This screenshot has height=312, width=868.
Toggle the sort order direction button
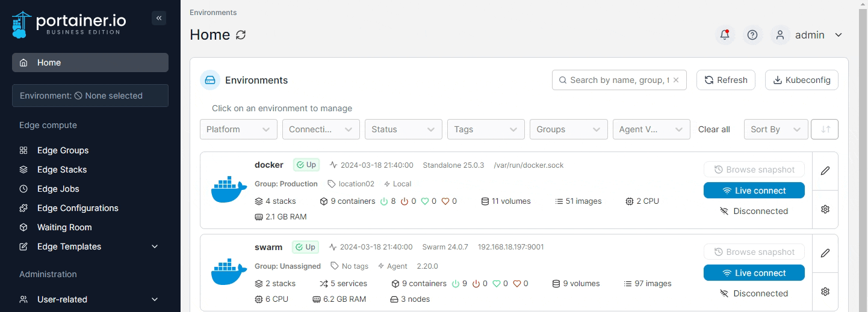[825, 129]
